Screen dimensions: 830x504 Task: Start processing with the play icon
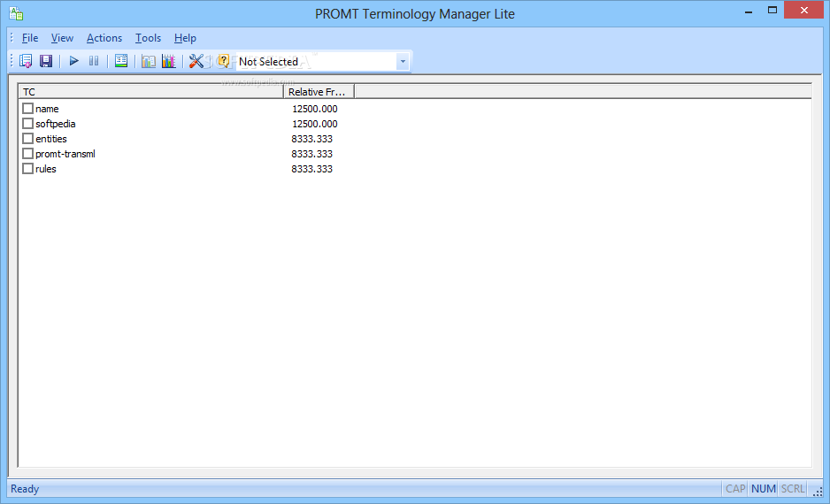point(74,61)
